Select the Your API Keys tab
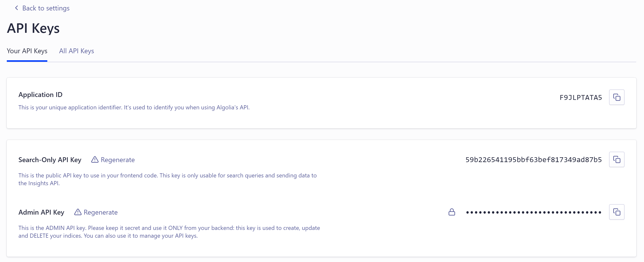Screen dimensions: 644x262 tap(27, 51)
